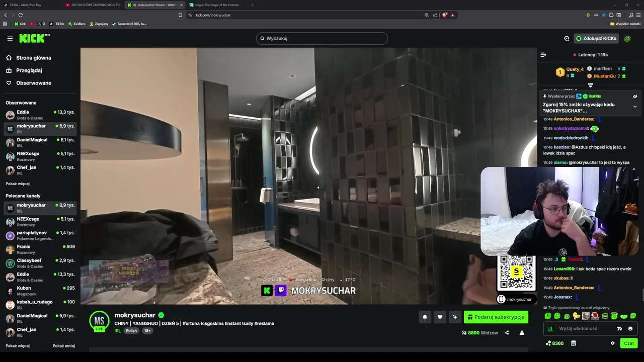Close the mokrysuchar Stream tab
Image resolution: width=644 pixels, height=362 pixels.
pyautogui.click(x=182, y=5)
